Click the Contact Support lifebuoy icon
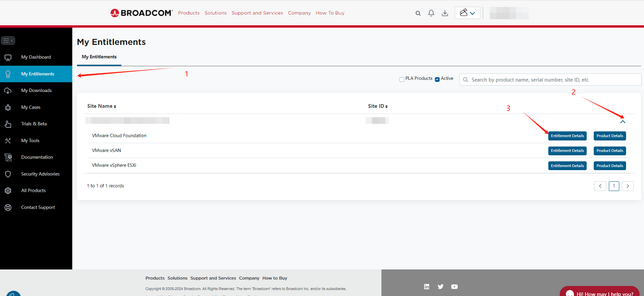Viewport: 644px width, 296px height. [8, 208]
